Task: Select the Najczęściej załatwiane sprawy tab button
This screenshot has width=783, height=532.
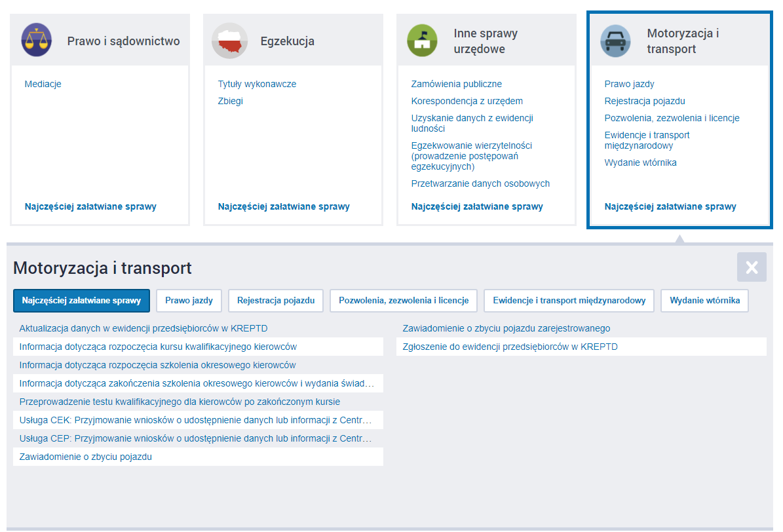Action: pos(81,301)
